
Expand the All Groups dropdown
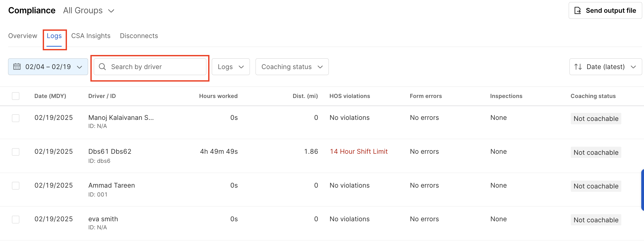(x=89, y=10)
